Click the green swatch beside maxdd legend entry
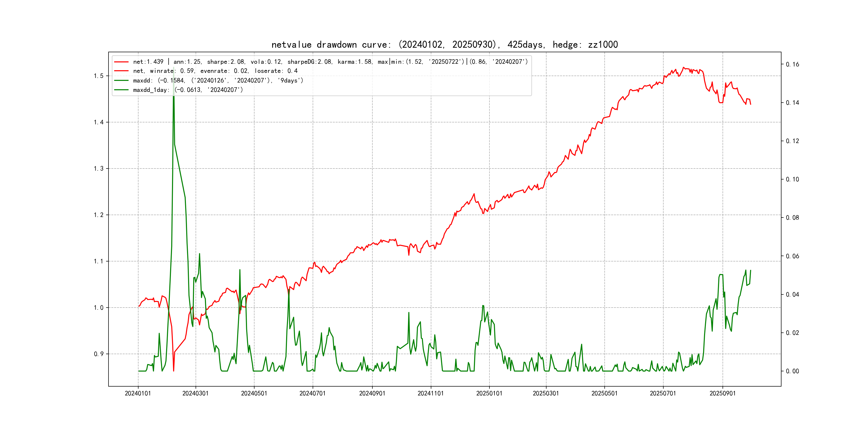This screenshot has height=434, width=868. click(121, 81)
